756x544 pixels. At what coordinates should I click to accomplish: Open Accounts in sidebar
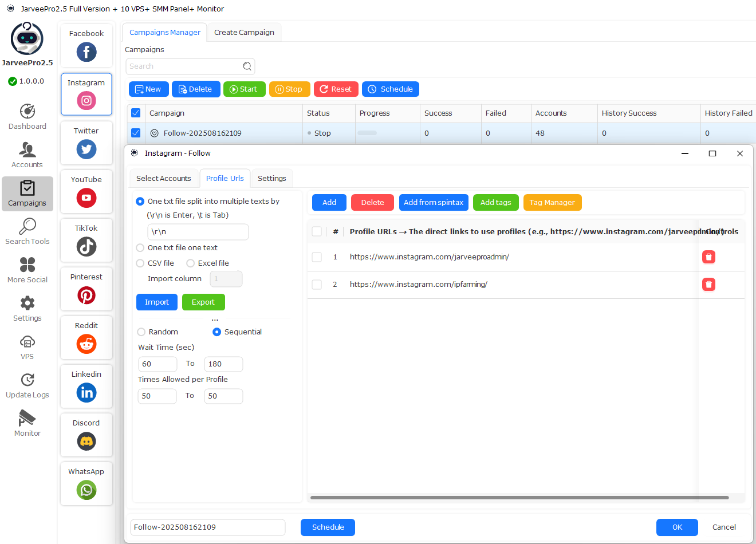(27, 155)
